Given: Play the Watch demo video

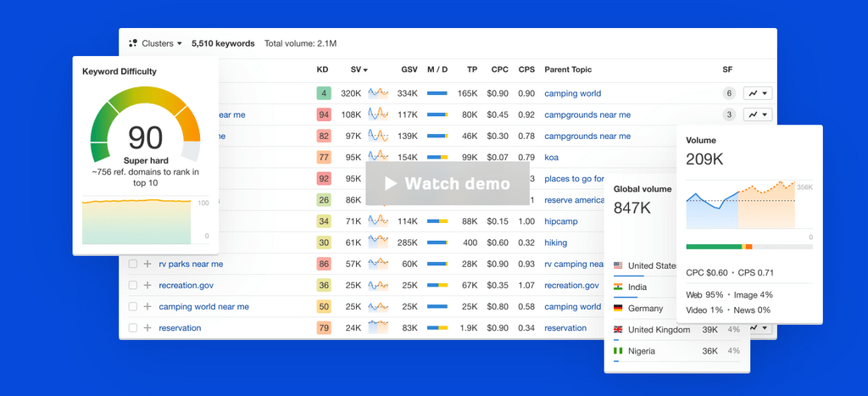Looking at the screenshot, I should point(448,183).
